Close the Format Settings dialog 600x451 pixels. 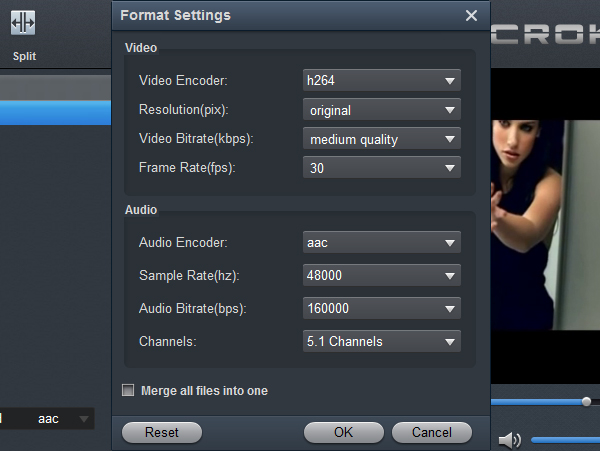pyautogui.click(x=471, y=15)
